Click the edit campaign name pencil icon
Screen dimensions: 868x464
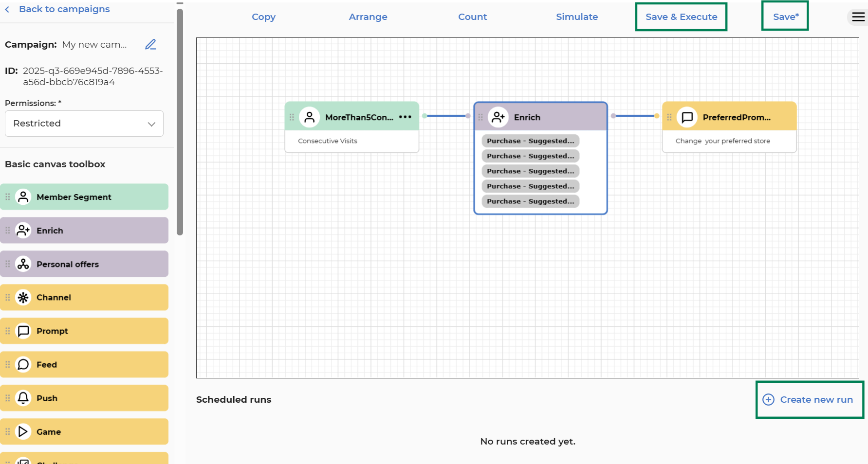point(151,45)
